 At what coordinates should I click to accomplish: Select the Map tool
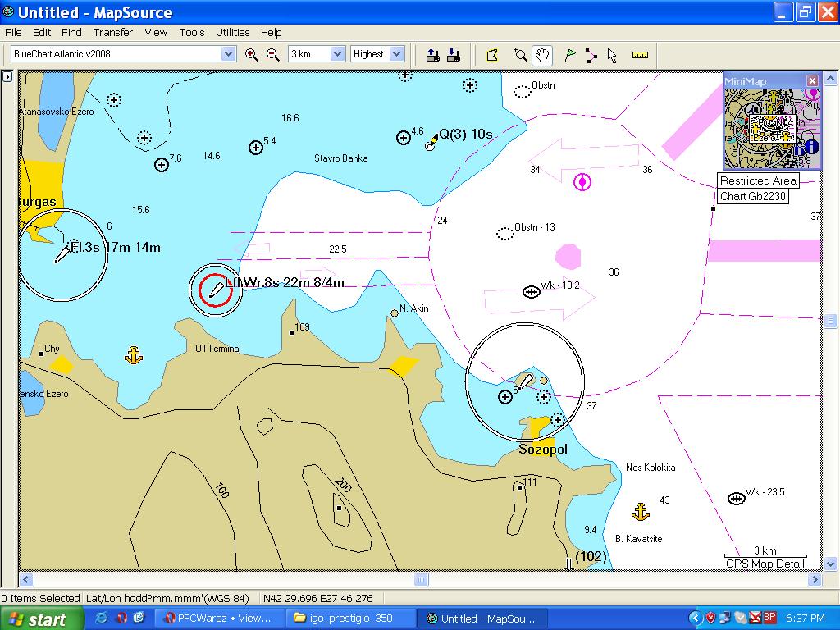pos(492,55)
